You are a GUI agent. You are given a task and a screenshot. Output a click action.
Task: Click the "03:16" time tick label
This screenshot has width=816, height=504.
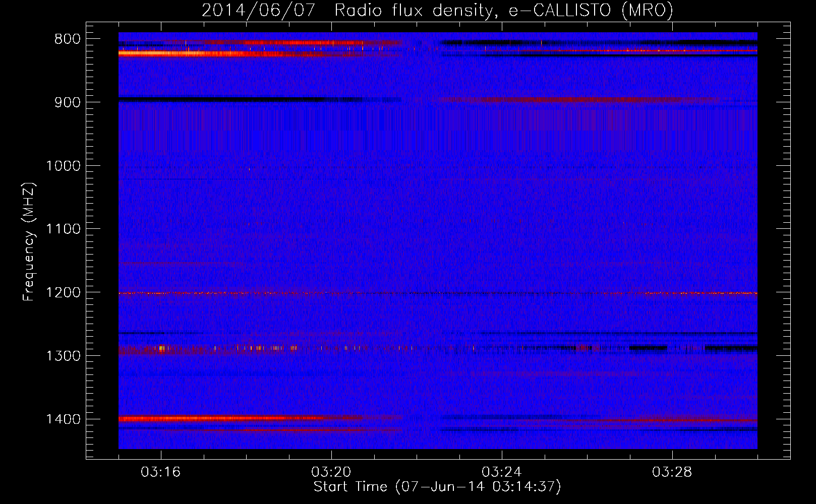tap(160, 472)
